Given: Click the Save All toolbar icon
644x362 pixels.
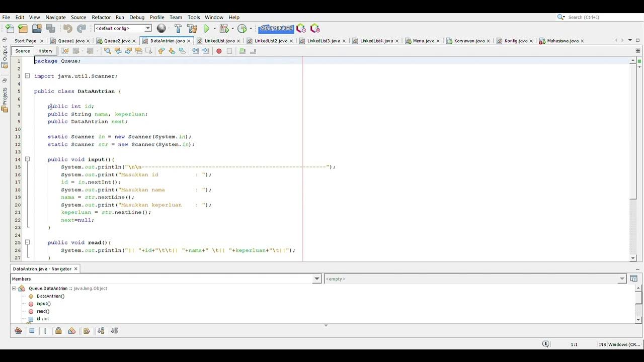Looking at the screenshot, I should (50, 29).
